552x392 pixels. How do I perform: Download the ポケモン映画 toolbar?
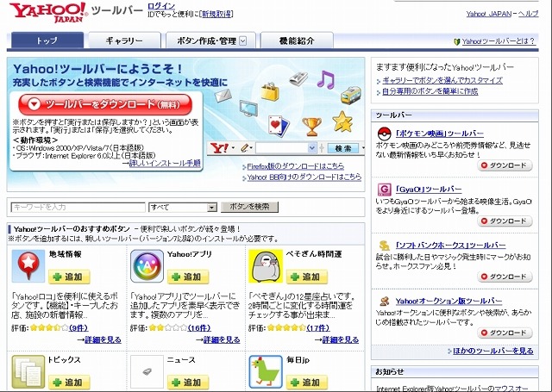505,165
